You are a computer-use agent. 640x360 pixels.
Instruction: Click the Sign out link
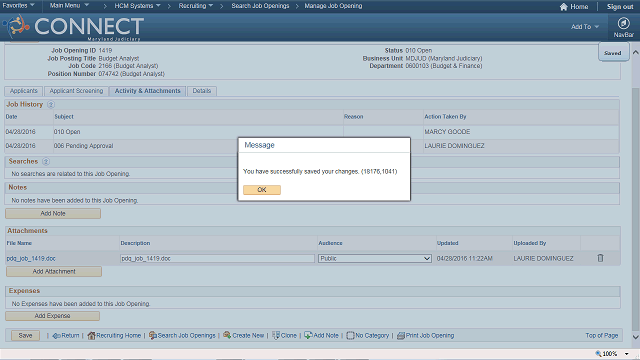pyautogui.click(x=620, y=7)
